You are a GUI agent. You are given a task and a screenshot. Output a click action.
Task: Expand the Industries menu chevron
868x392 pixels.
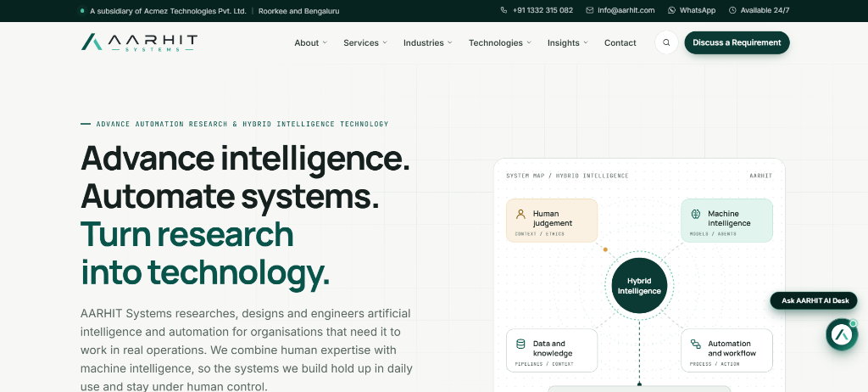450,42
